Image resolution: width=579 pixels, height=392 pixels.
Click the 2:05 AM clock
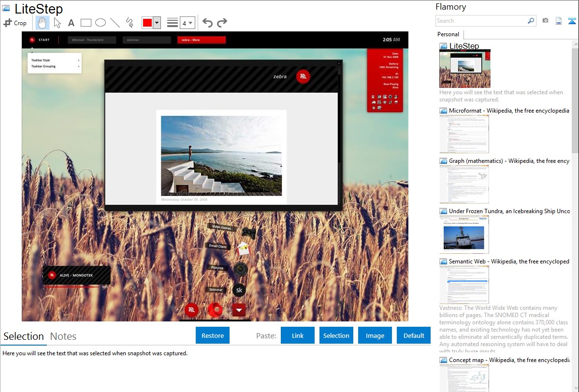coord(391,40)
